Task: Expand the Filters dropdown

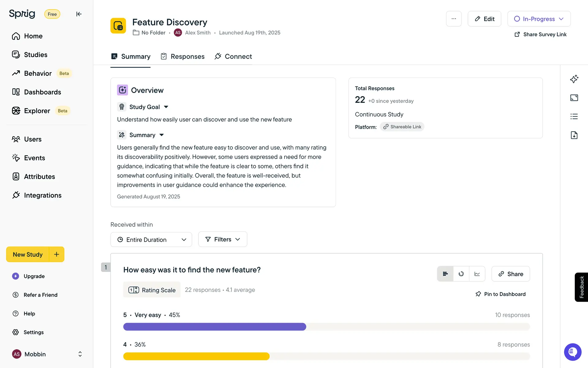Action: pyautogui.click(x=223, y=239)
